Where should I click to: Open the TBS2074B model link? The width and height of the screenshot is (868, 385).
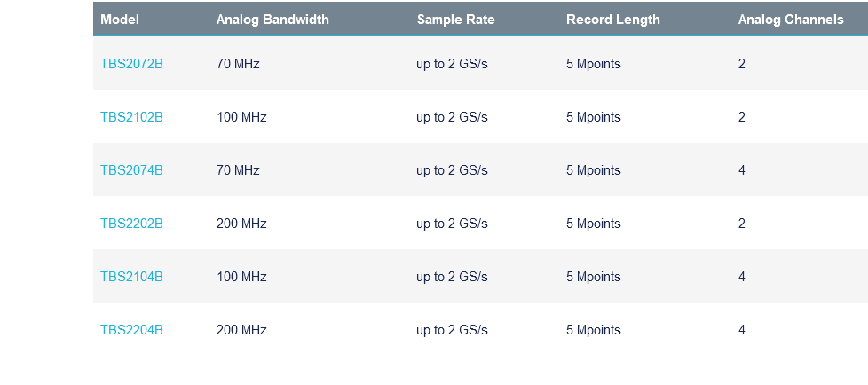click(131, 169)
